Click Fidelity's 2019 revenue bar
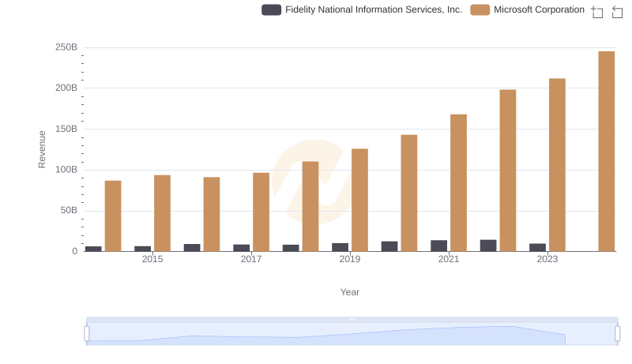 point(340,247)
